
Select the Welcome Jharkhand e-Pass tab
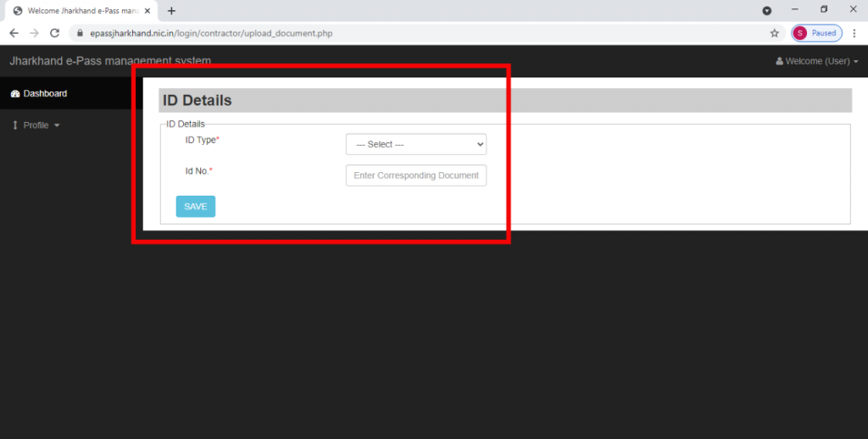pos(81,10)
